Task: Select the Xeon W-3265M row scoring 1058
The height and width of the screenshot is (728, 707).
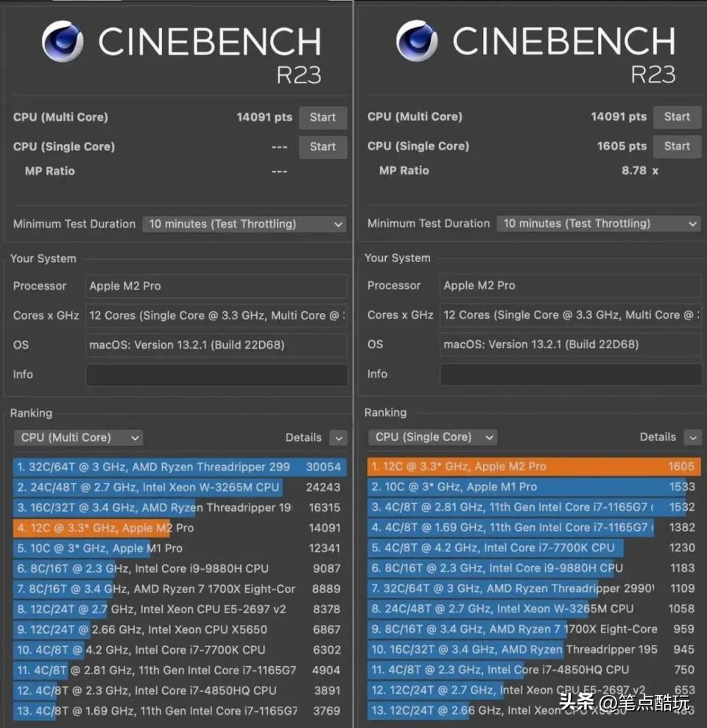Action: coord(534,609)
